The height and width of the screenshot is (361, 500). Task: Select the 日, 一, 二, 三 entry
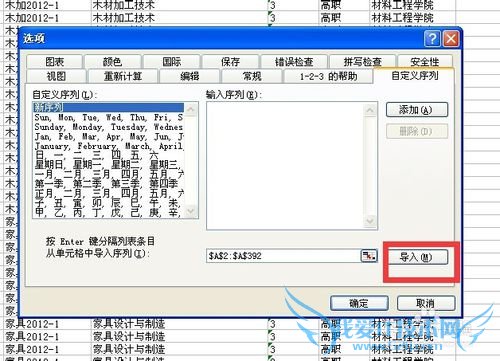pos(108,155)
